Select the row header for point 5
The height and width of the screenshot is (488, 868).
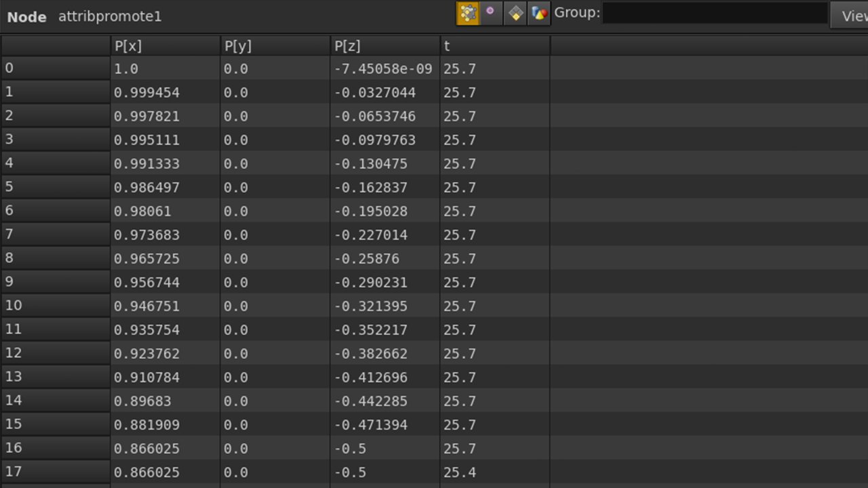click(55, 186)
